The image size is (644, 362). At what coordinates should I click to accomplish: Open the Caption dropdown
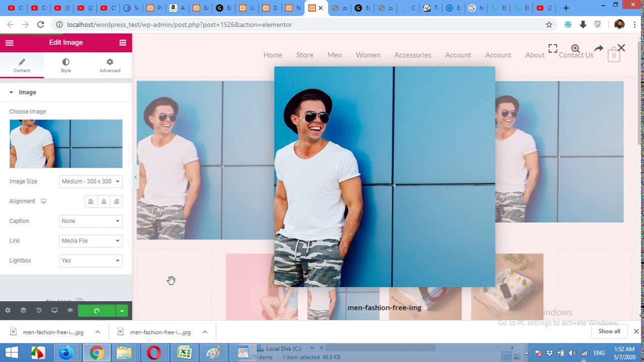click(x=91, y=221)
